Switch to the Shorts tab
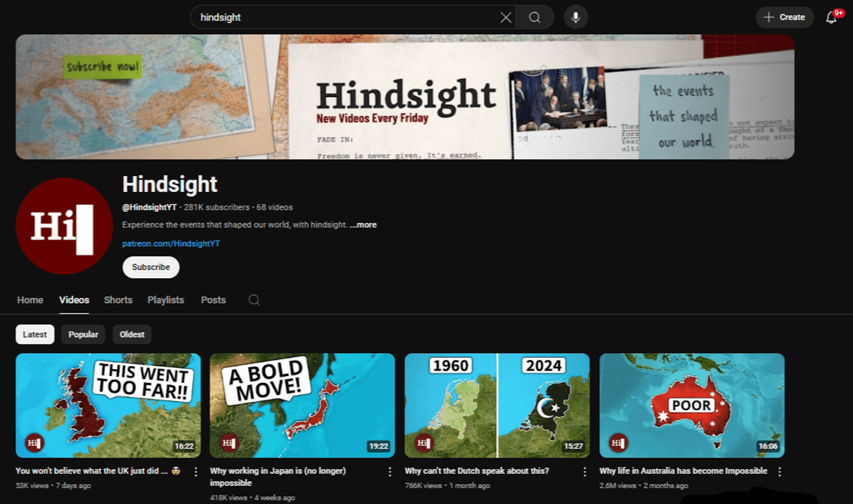Viewport: 853px width, 504px height. (x=118, y=300)
